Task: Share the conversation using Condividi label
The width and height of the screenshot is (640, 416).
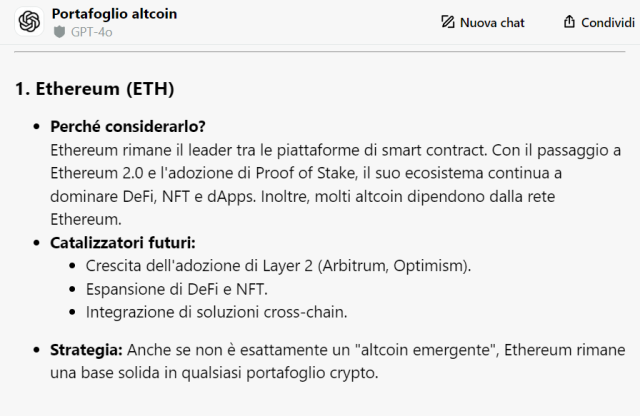Action: click(x=608, y=22)
